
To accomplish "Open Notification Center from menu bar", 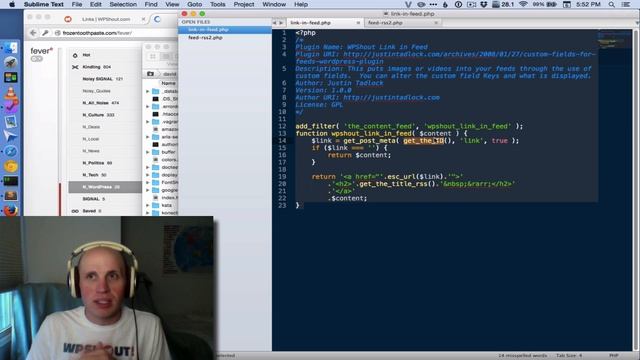I will tap(626, 4).
